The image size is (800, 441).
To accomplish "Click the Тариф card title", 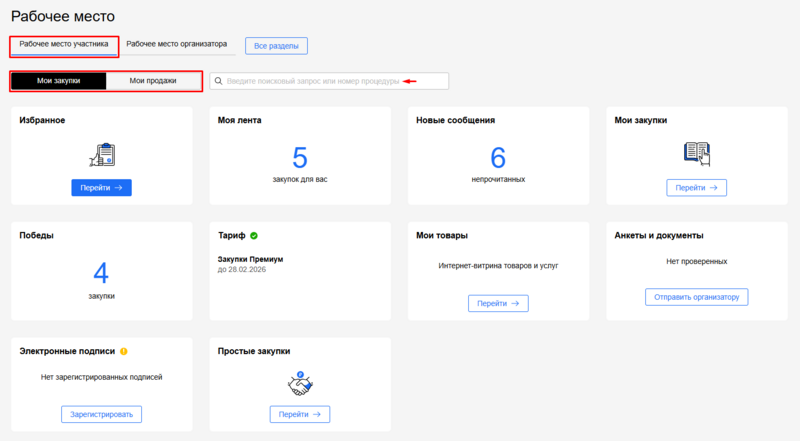I will [232, 235].
